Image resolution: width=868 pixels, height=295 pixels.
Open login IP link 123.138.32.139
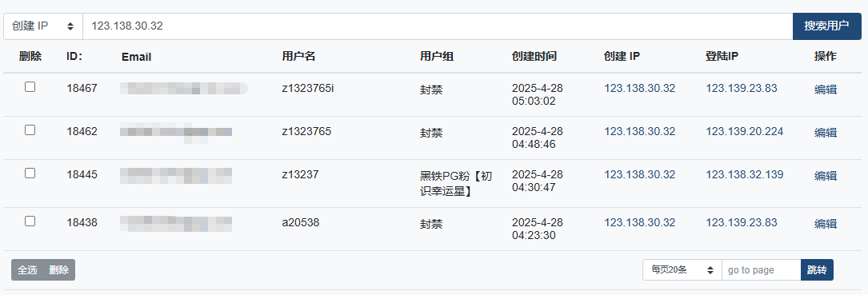point(744,174)
